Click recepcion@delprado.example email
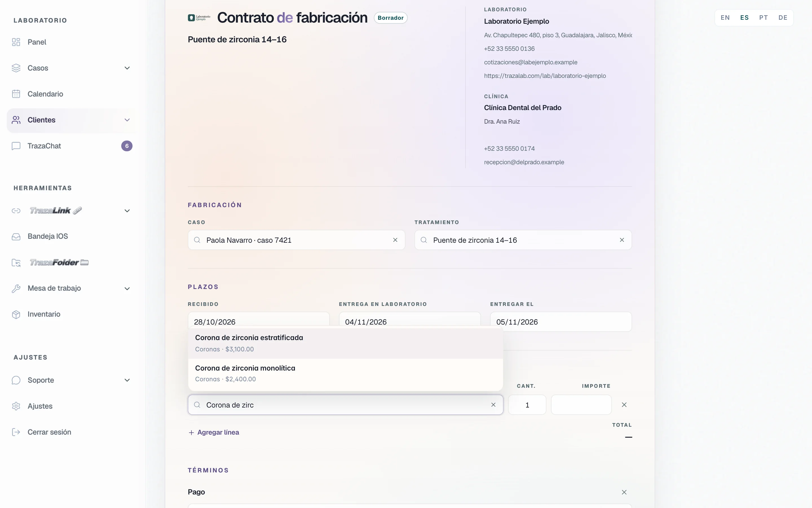Screen dimensions: 812x508 [524, 162]
